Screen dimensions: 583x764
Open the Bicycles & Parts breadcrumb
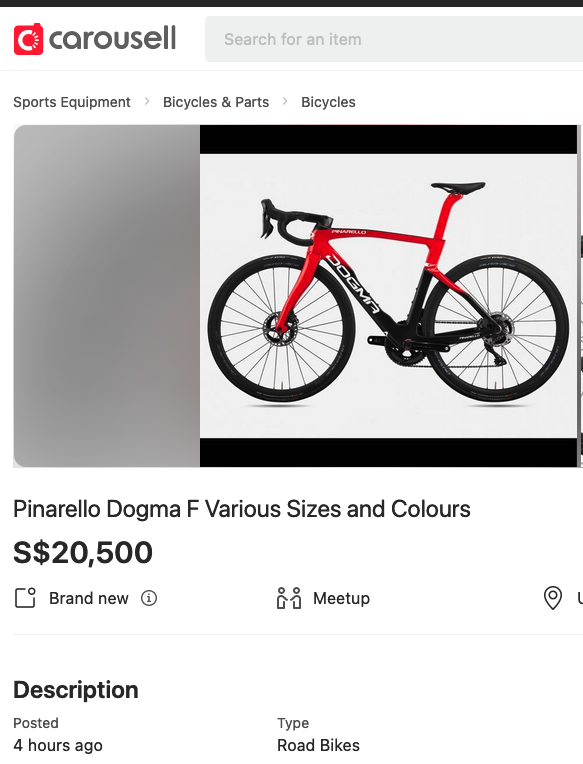(x=216, y=102)
